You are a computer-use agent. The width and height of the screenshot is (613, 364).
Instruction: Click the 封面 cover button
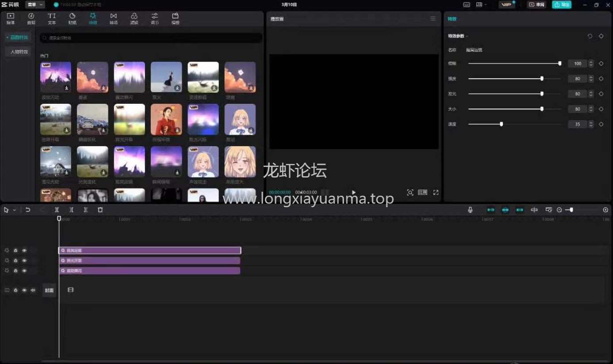[x=49, y=290]
